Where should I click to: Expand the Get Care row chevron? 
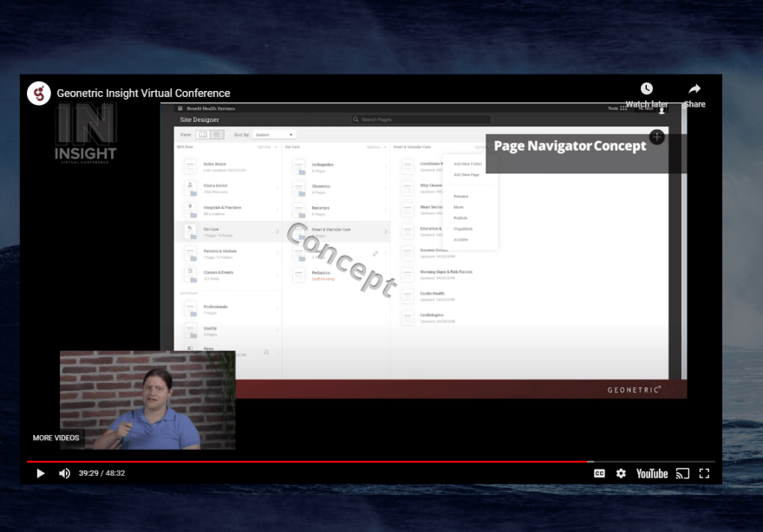(277, 231)
